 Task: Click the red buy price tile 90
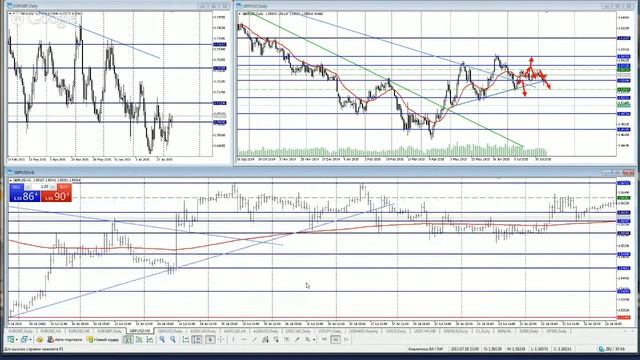(56, 196)
